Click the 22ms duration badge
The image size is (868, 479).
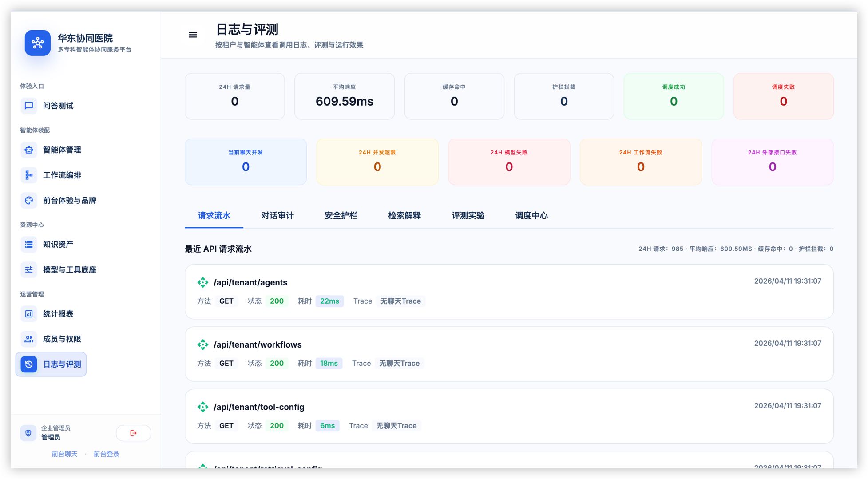click(329, 301)
